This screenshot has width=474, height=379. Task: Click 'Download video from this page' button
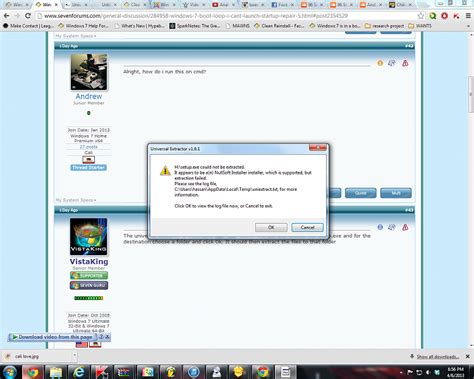(52, 337)
